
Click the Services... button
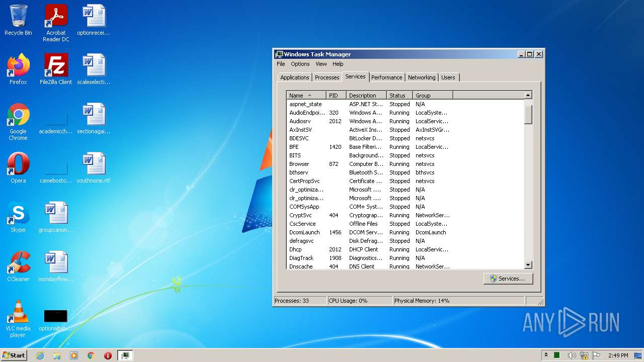click(508, 279)
